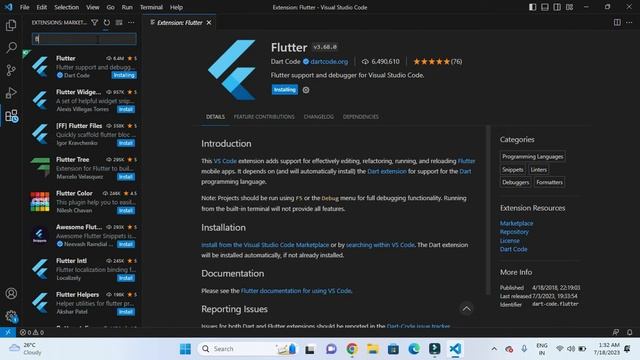
Task: Open the View menu
Action: [93, 7]
